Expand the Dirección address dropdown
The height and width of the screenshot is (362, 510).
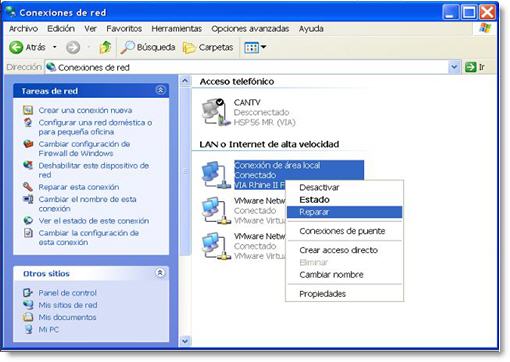[x=454, y=67]
